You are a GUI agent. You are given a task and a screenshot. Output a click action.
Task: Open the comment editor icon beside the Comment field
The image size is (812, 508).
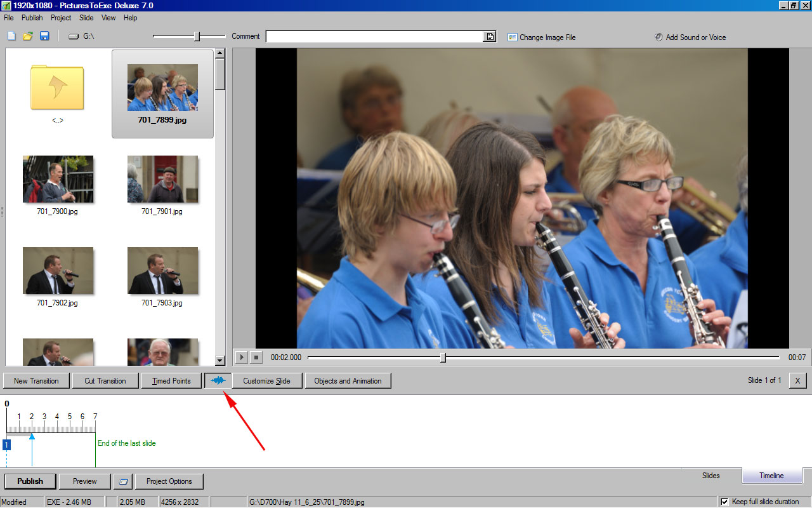tap(490, 37)
